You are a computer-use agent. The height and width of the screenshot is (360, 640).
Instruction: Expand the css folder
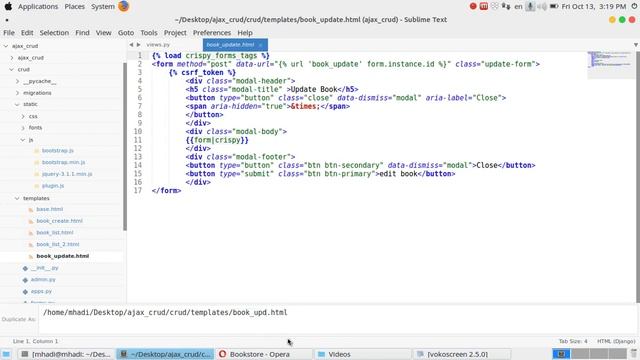tap(23, 116)
